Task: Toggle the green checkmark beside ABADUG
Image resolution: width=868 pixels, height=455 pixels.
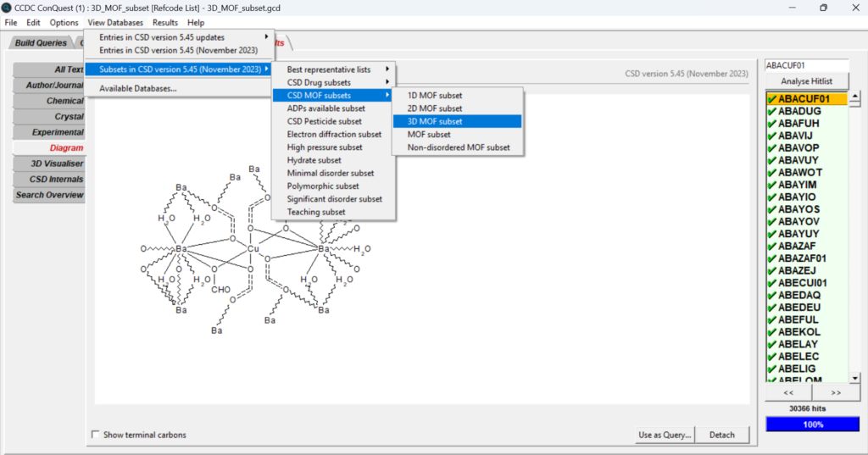Action: (x=771, y=111)
